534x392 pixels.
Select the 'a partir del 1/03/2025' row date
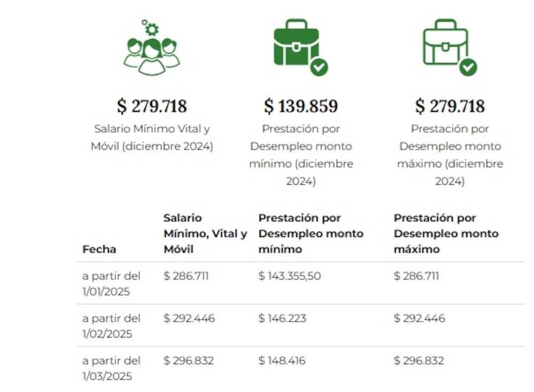point(111,368)
